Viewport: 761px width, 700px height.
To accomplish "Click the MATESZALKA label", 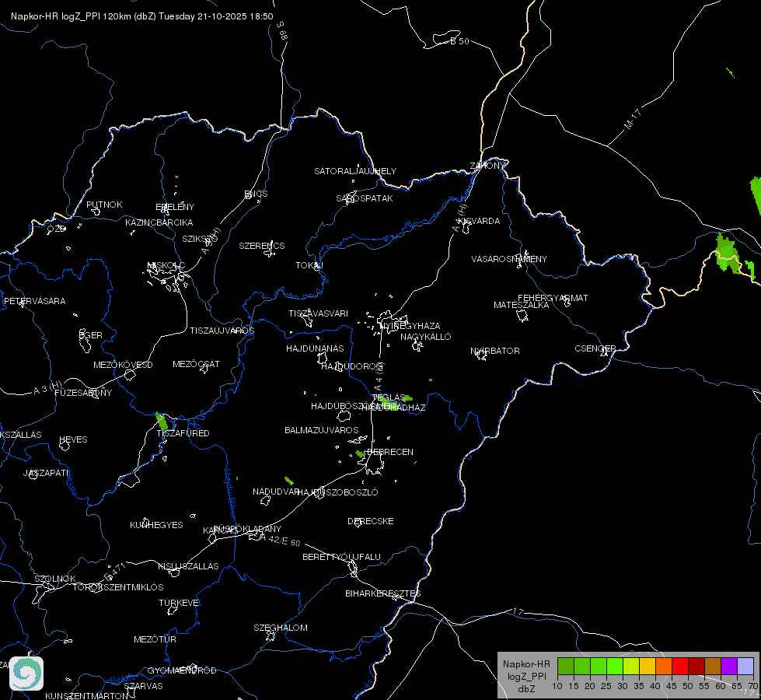I will pyautogui.click(x=522, y=305).
